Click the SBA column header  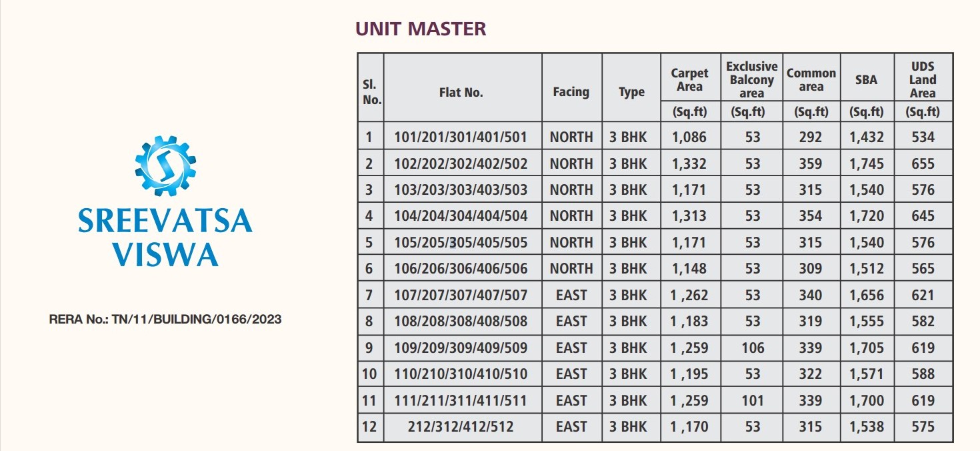coord(867,79)
